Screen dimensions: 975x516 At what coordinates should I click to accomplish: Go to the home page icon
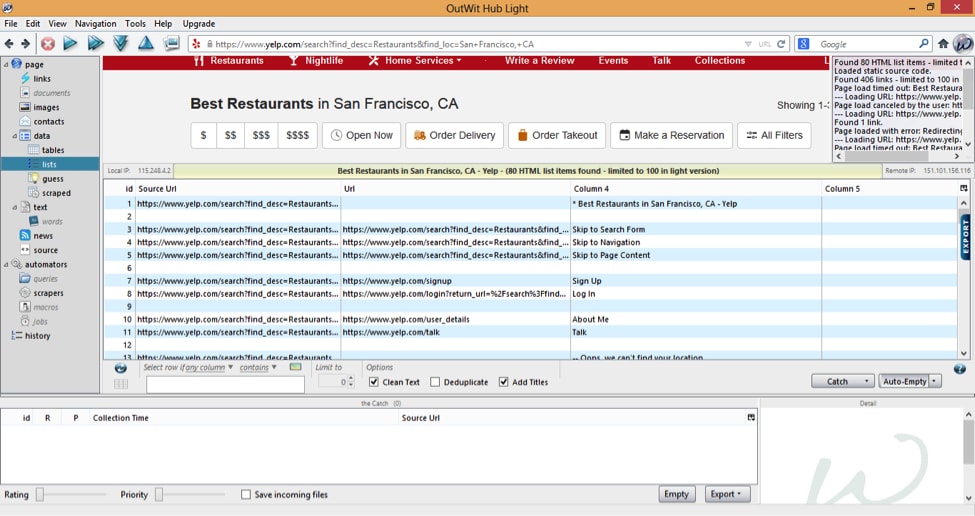(943, 44)
